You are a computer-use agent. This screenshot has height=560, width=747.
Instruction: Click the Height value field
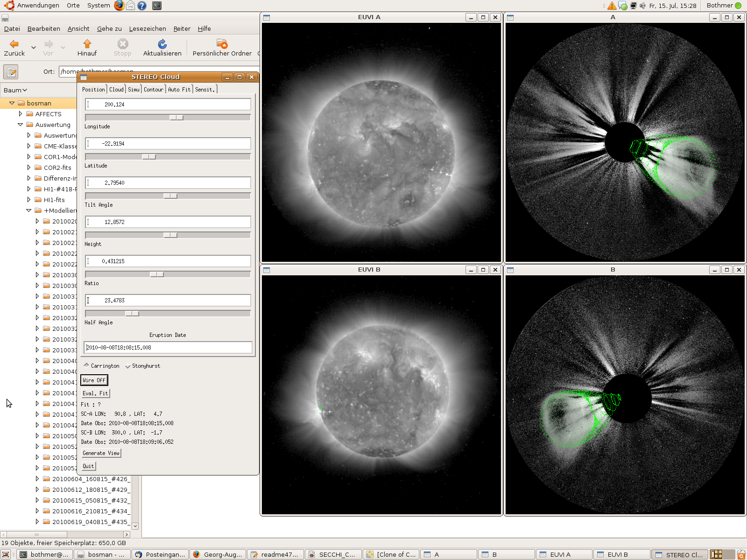tap(168, 222)
